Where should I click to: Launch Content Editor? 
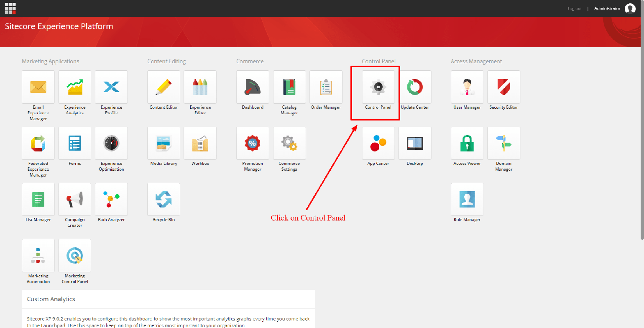point(164,87)
